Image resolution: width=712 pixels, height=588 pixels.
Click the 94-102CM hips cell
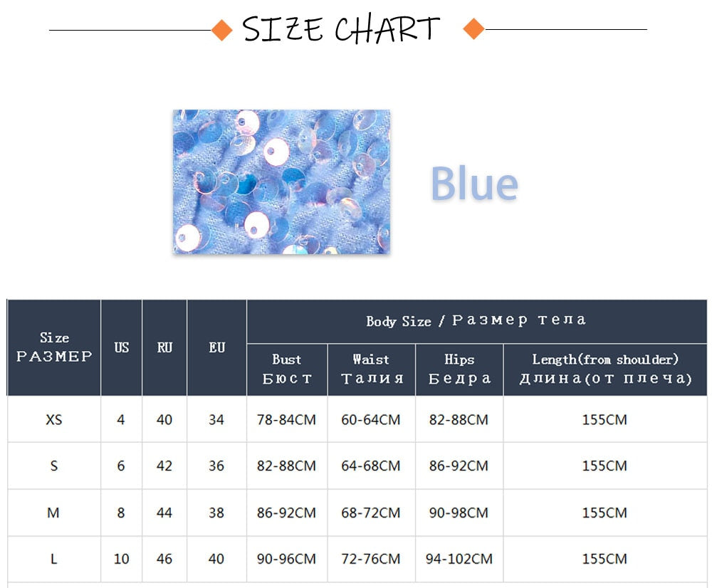click(459, 559)
